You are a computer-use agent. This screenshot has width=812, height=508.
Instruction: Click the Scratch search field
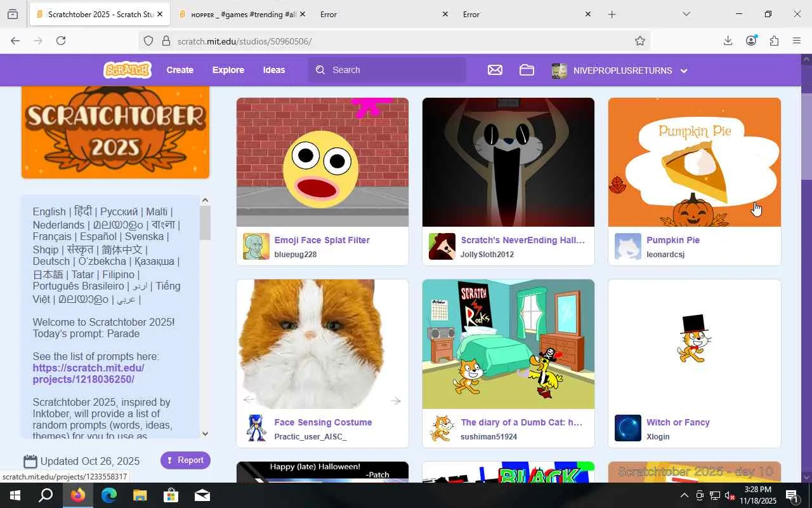[x=387, y=70]
